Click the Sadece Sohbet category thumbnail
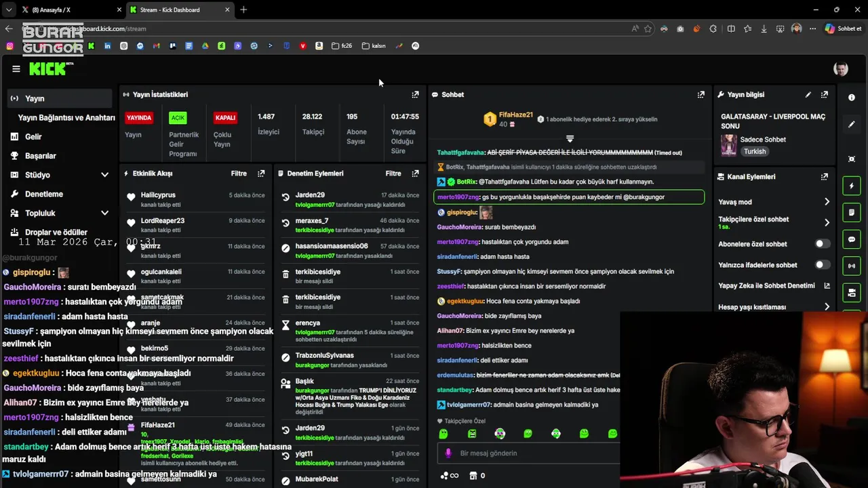Image resolution: width=868 pixels, height=488 pixels. (x=729, y=145)
